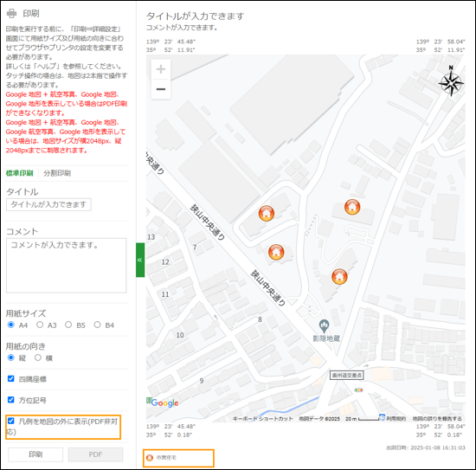Switch to the 標準印刷 tab
This screenshot has width=476, height=470.
click(19, 173)
